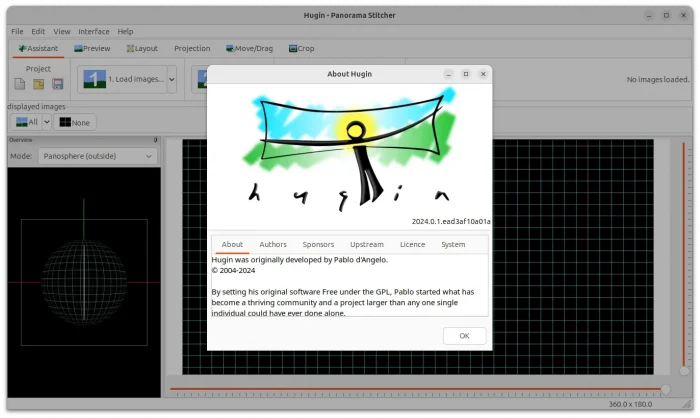The image size is (700, 418).
Task: Click the Hugin logo image in the About dialog
Action: pos(350,150)
